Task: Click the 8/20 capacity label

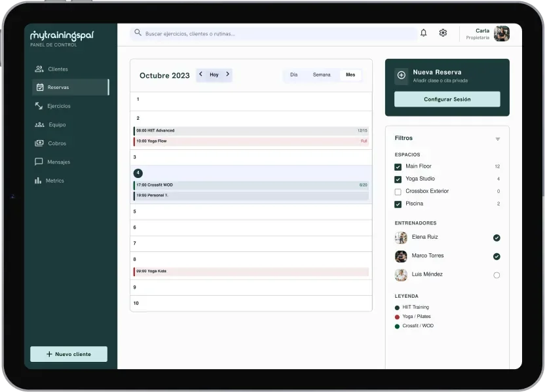Action: click(363, 185)
